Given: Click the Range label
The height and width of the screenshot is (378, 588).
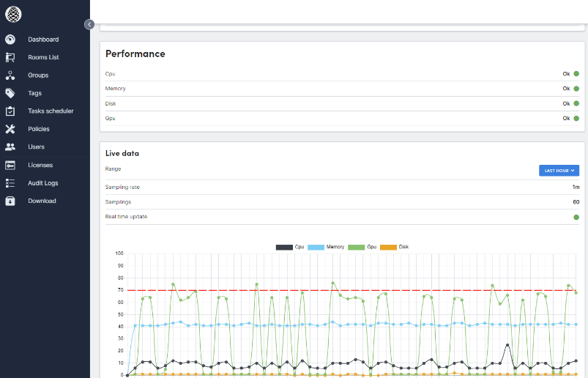Looking at the screenshot, I should (x=113, y=169).
